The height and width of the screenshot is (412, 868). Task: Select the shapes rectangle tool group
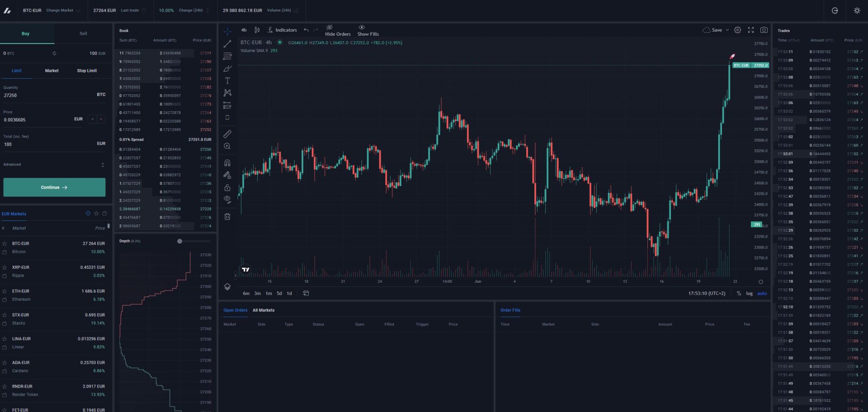pos(227,117)
